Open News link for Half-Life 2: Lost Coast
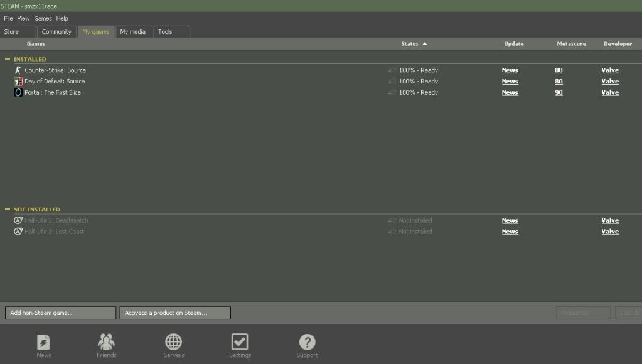The height and width of the screenshot is (364, 642). [x=510, y=232]
